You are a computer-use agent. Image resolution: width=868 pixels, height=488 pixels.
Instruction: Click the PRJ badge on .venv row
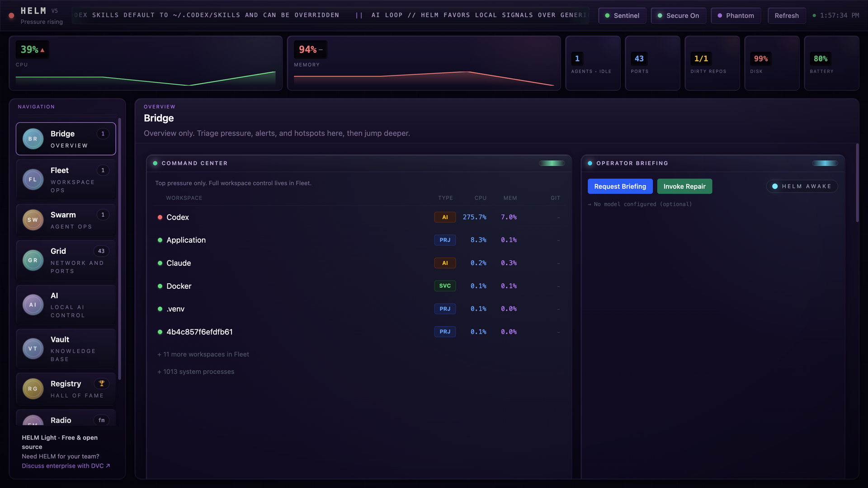(445, 309)
